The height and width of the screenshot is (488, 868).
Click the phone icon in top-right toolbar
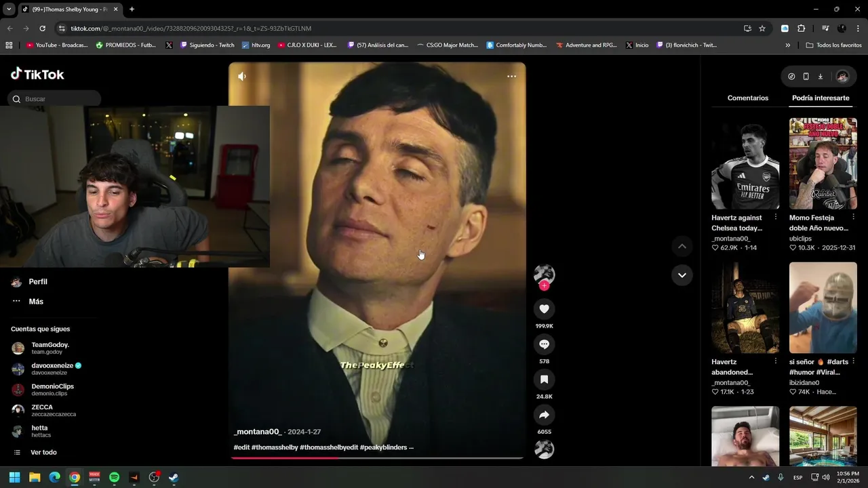click(x=806, y=77)
